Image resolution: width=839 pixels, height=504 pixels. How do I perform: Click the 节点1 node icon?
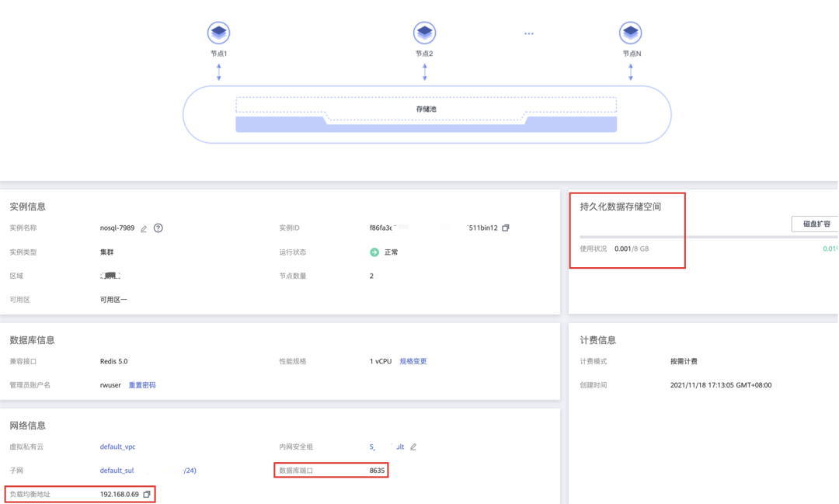(x=218, y=33)
